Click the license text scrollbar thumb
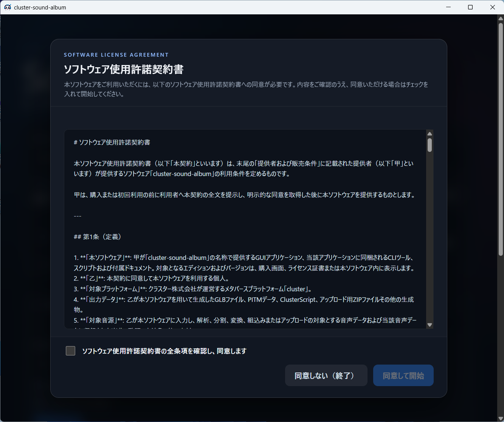Screen dimensions: 504x422 tap(430, 145)
